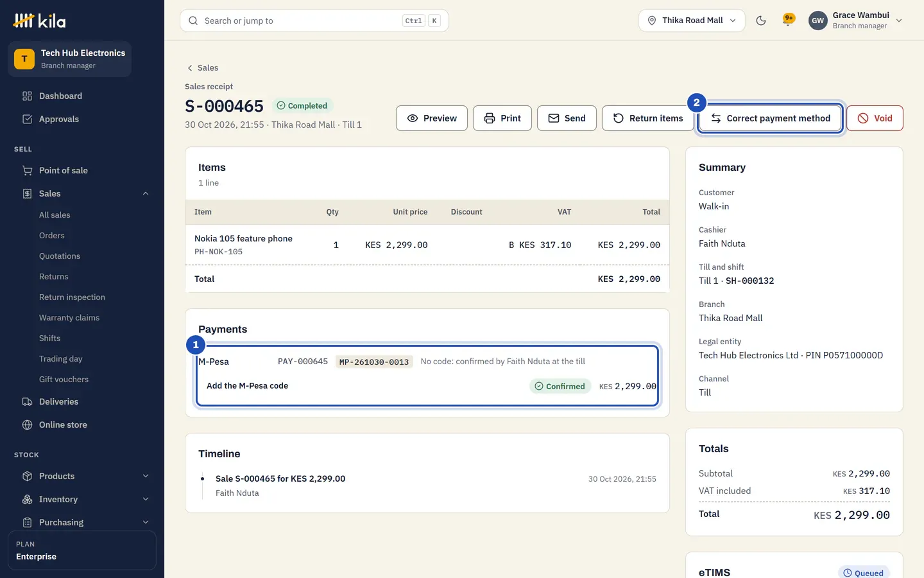Click the Kila logo
This screenshot has width=924, height=578.
[40, 21]
